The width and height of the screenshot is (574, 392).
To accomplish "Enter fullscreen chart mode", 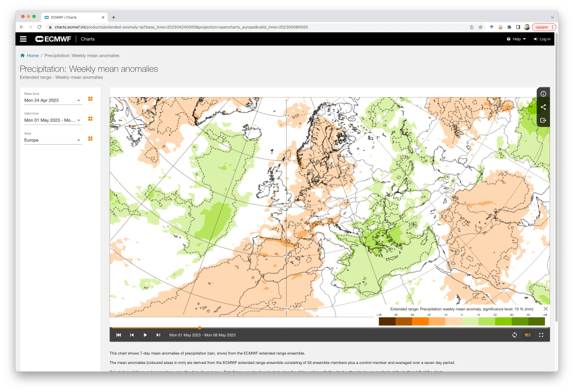I will click(x=541, y=335).
